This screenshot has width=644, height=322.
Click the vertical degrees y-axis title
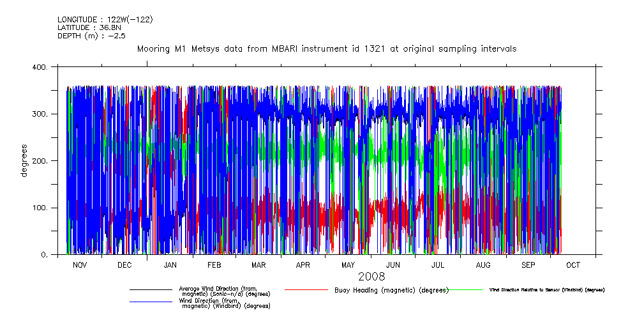coord(24,161)
